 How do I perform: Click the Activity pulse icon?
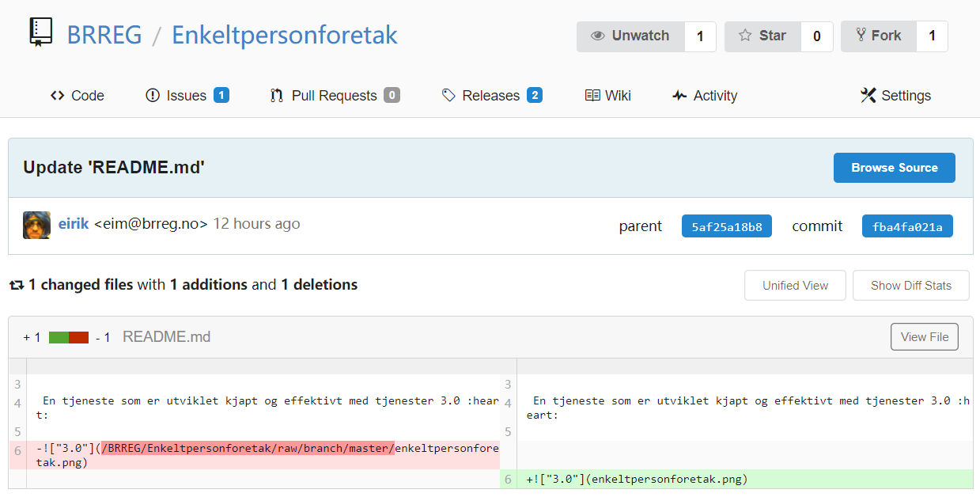(x=679, y=96)
